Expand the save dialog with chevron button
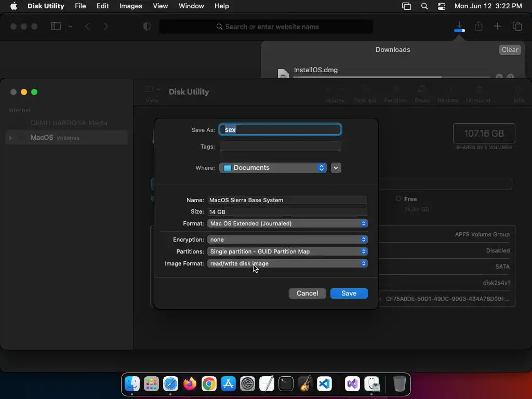The image size is (532, 399). tap(336, 168)
